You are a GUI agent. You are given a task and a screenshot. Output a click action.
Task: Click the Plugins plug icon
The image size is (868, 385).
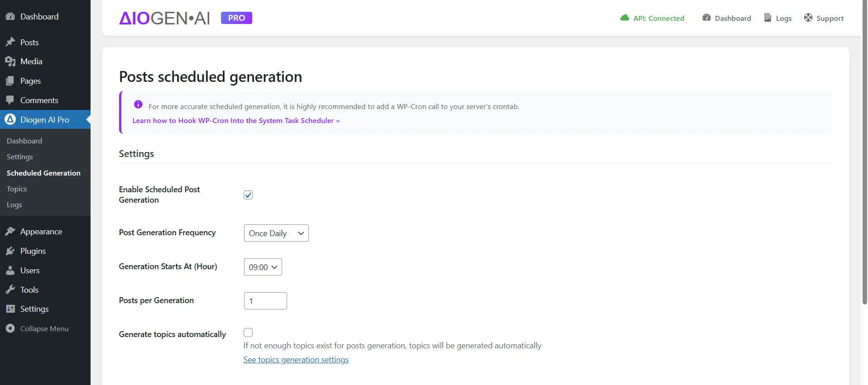(x=10, y=251)
